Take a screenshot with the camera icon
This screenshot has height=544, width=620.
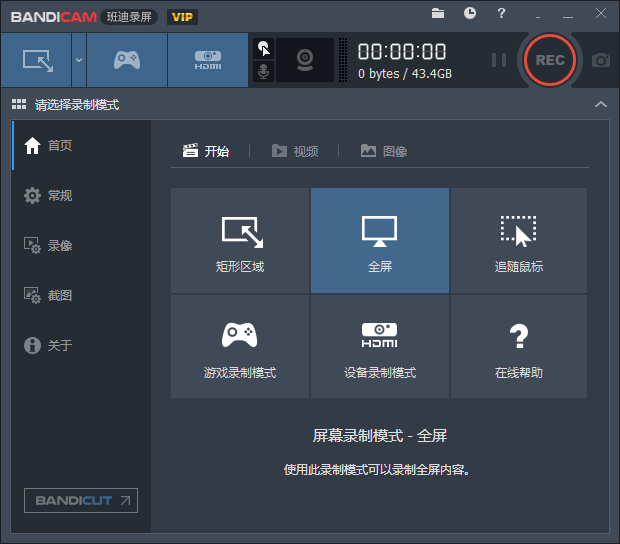pos(600,60)
